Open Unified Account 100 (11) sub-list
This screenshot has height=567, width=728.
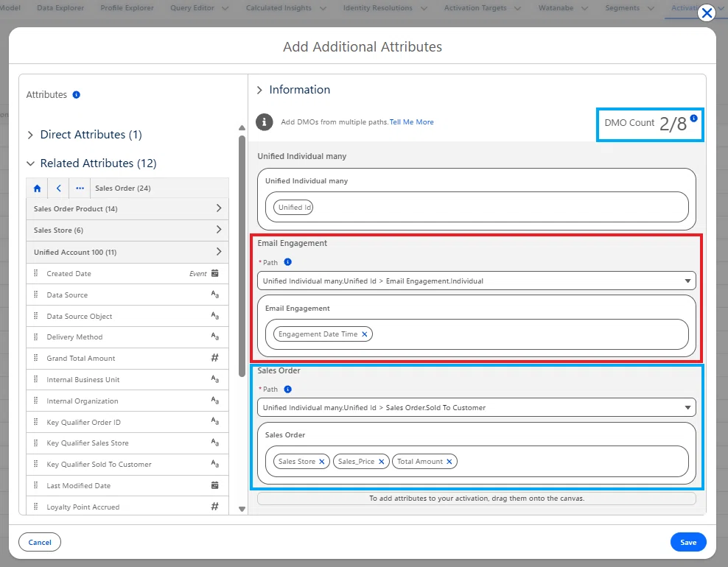[x=127, y=252]
